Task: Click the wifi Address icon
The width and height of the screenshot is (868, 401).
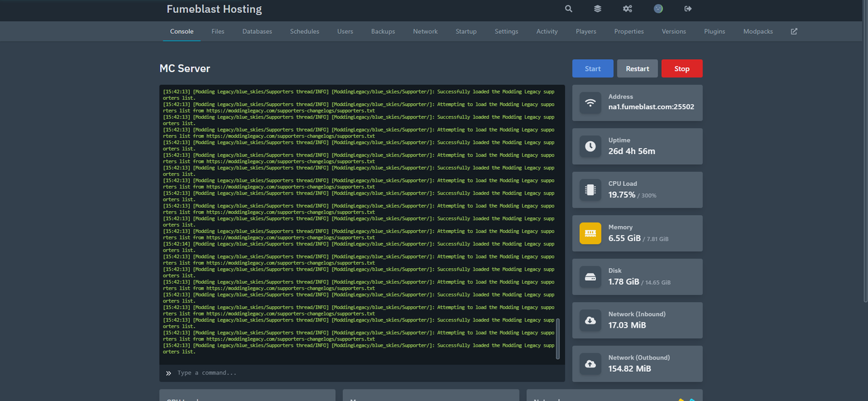Action: 591,103
